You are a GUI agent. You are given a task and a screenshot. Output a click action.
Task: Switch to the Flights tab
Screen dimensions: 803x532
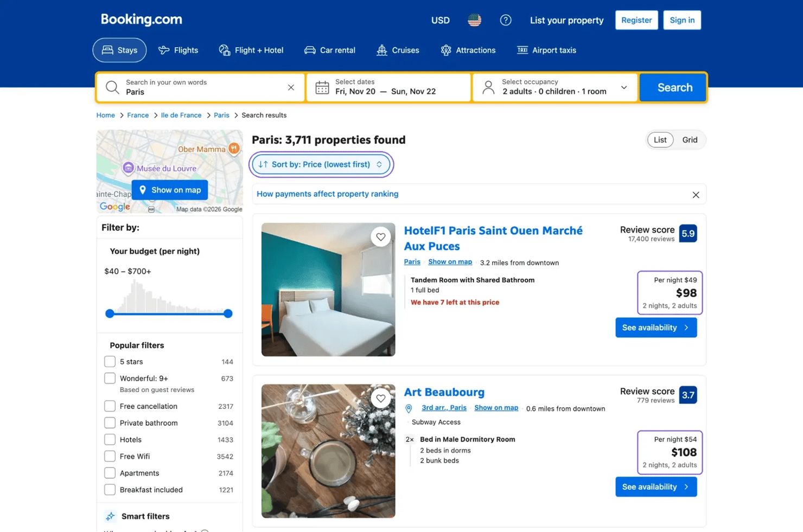pyautogui.click(x=178, y=50)
